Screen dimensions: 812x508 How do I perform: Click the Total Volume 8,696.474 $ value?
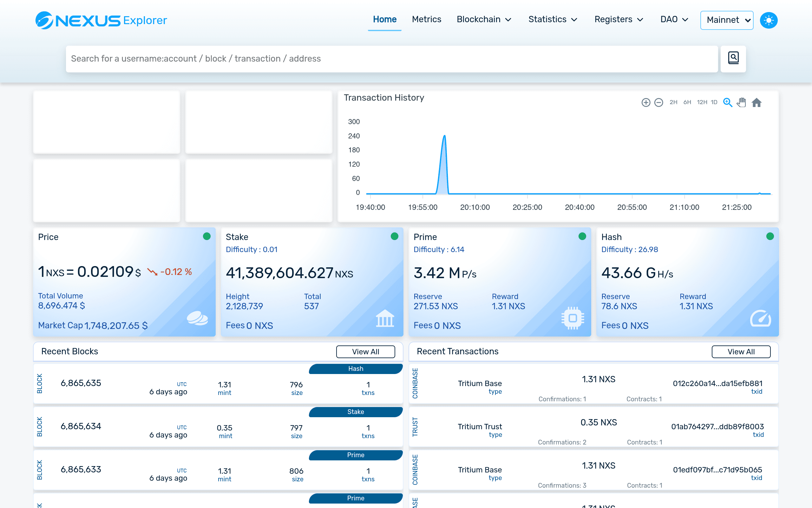click(x=62, y=306)
